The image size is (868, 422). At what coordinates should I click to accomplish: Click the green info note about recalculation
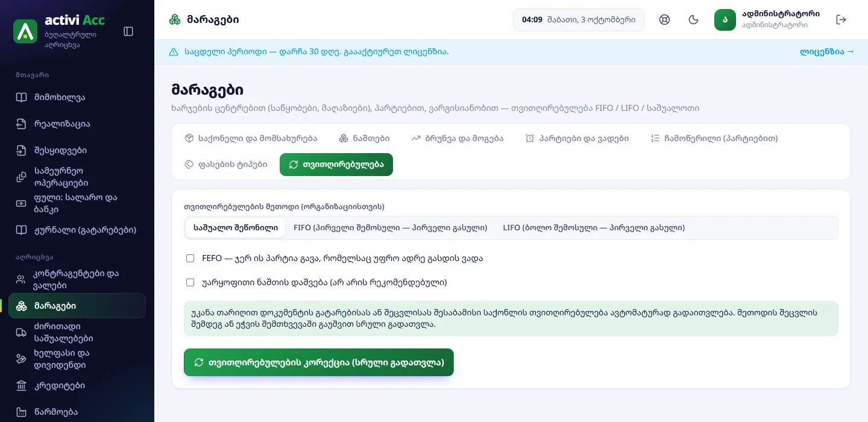pos(511,318)
